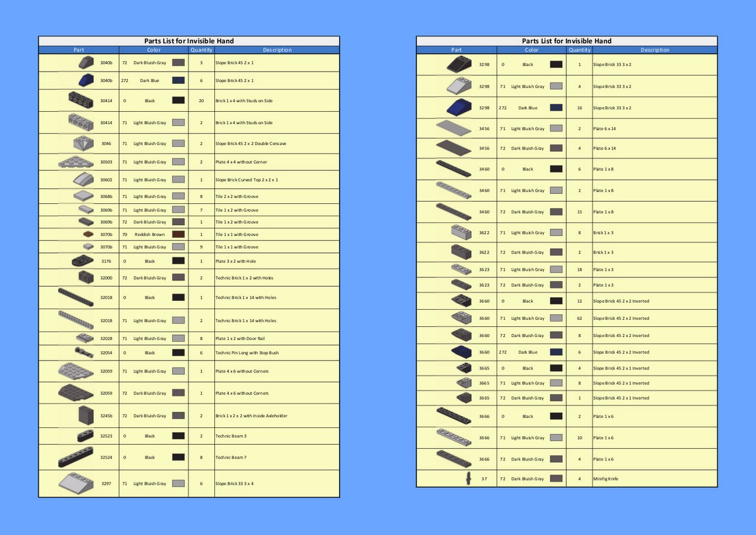Image resolution: width=756 pixels, height=535 pixels.
Task: Select the 32054 Technic pin image
Action: tap(84, 352)
